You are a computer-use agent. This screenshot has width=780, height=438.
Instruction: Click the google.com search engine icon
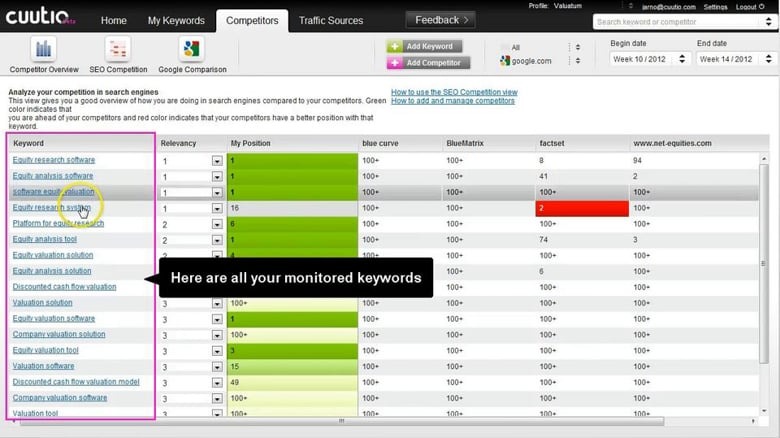[503, 61]
